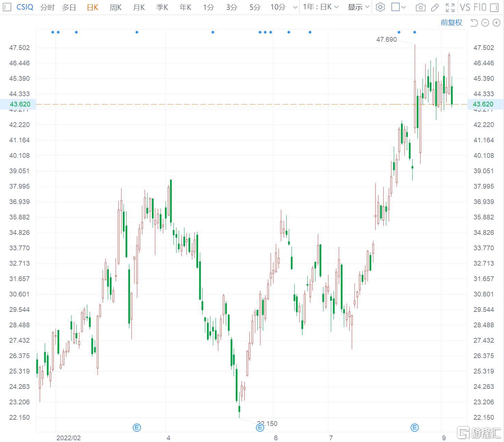Screen dimensions: 504x442
Task: Expand the layout square dropdown
Action: pos(399,7)
